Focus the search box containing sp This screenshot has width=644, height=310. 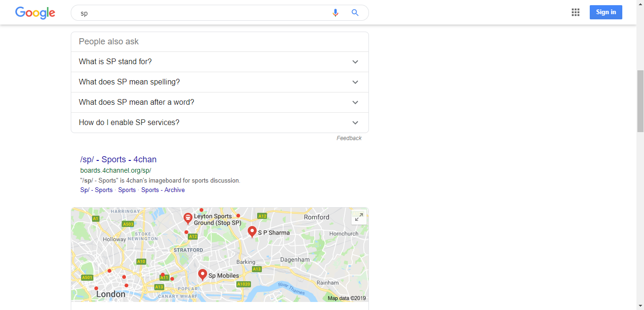point(203,13)
